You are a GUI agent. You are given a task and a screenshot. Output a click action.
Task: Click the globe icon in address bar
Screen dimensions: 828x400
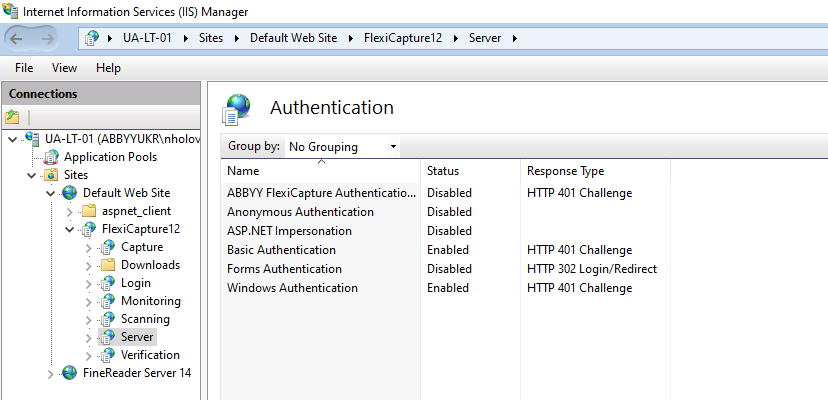click(x=92, y=38)
